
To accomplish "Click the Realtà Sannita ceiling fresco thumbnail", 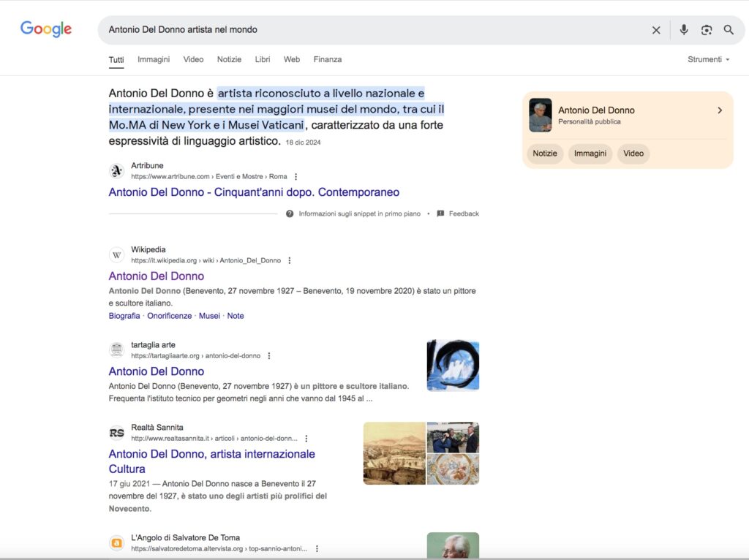I will coord(453,469).
